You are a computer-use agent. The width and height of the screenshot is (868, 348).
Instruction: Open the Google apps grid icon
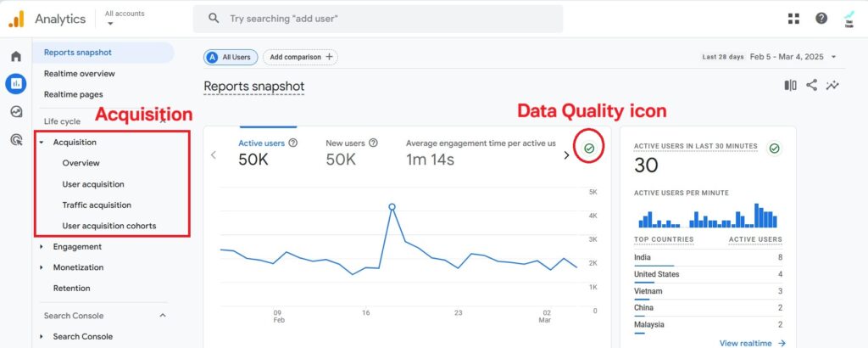793,19
